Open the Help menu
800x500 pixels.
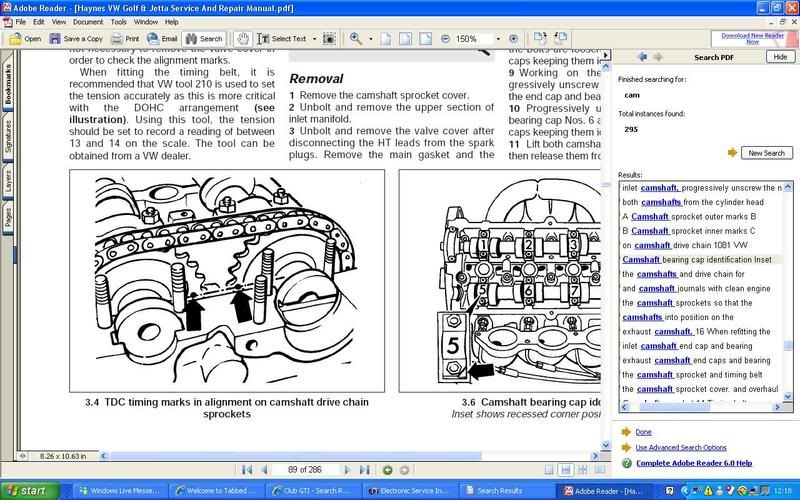171,22
